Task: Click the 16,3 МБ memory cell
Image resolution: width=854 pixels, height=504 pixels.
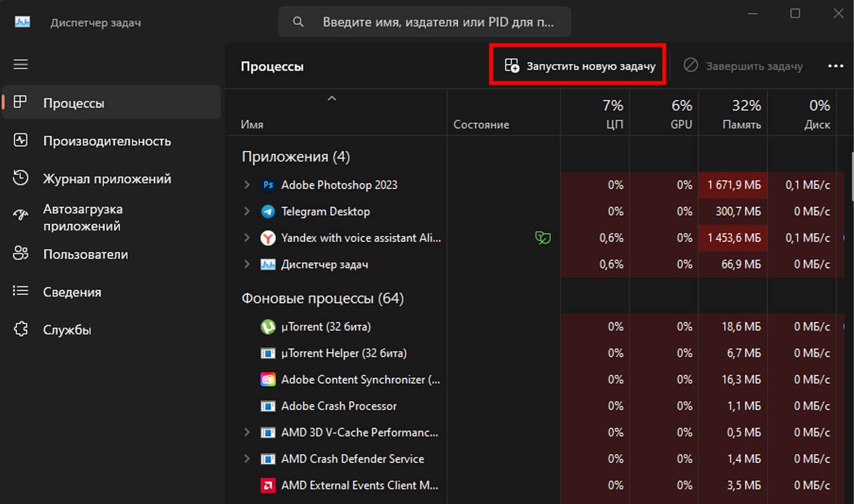Action: point(733,379)
